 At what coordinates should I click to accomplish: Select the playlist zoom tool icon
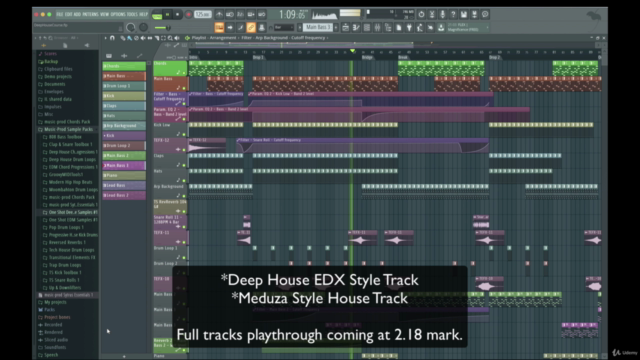coord(170,38)
